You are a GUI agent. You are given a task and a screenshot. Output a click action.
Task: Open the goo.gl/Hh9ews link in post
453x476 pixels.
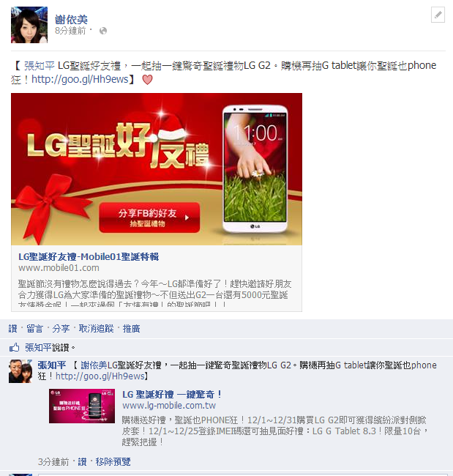tap(80, 79)
